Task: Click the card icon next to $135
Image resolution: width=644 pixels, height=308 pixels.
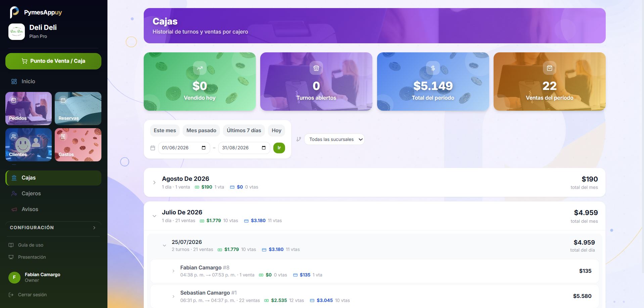Action: coord(295,275)
